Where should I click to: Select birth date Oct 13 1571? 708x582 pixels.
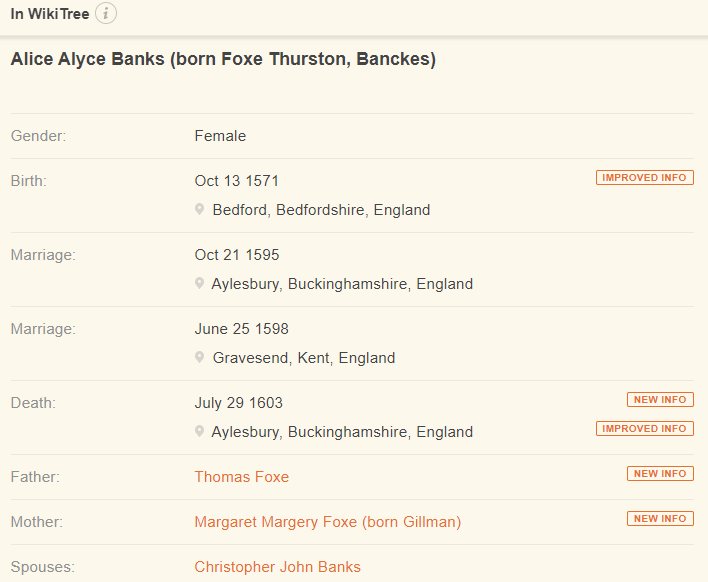click(237, 181)
